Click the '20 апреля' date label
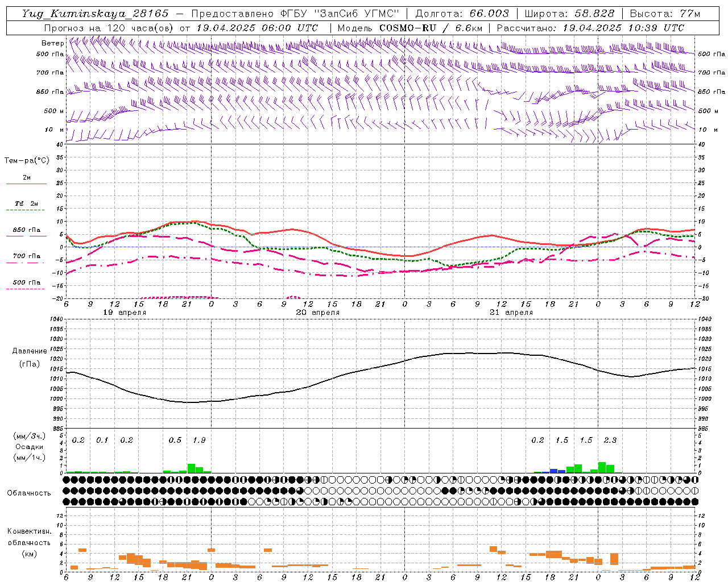Screen dimensions: 728x582 click(x=318, y=313)
